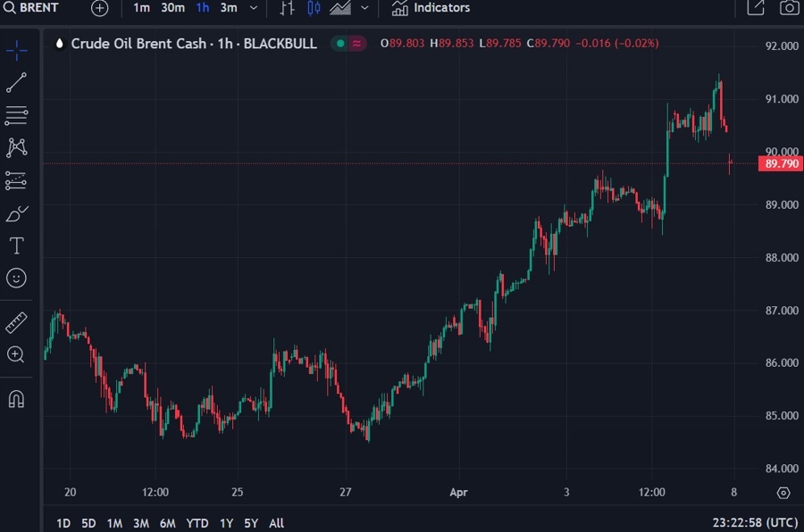The image size is (804, 532).
Task: Select the ruler measure tool
Action: tap(16, 323)
